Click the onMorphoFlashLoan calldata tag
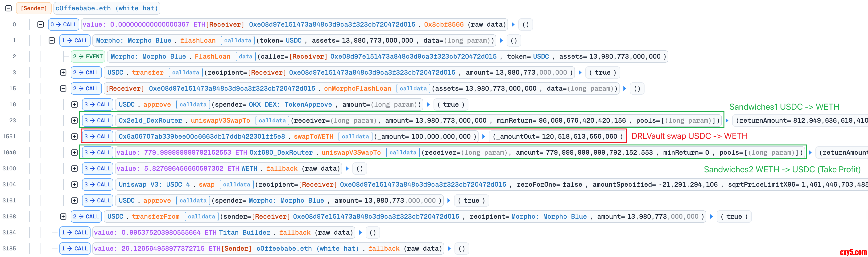Screen dimensions: 868x257 click(x=413, y=88)
